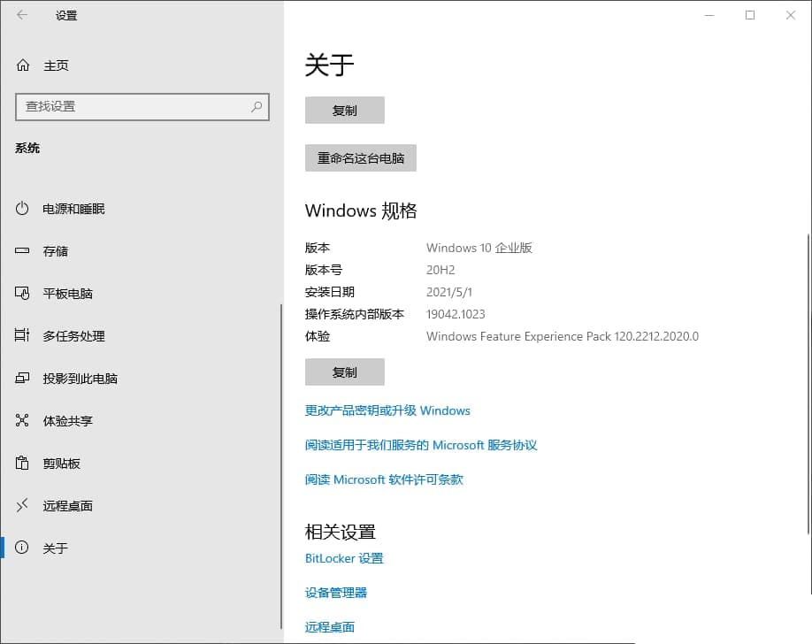
Task: Click the projection icon for 投影到此电脑
Action: [x=22, y=378]
